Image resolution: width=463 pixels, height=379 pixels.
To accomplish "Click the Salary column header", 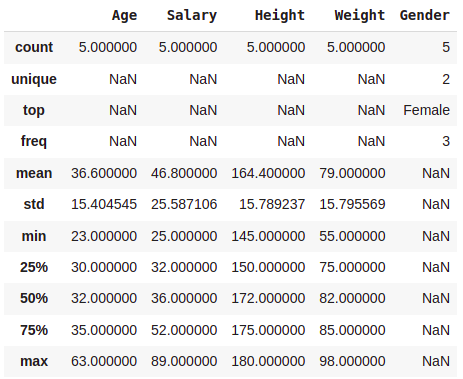I will pos(192,16).
